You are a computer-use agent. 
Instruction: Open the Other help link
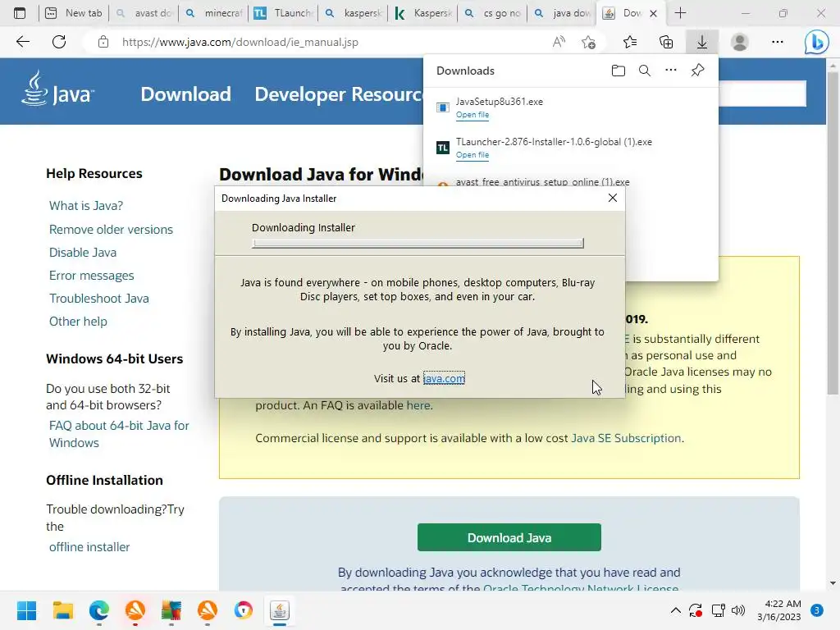pyautogui.click(x=78, y=322)
